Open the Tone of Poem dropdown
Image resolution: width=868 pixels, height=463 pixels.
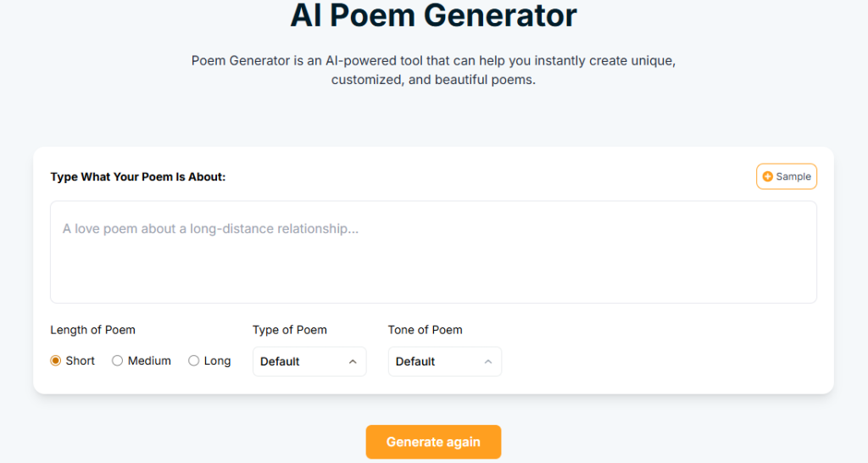pos(445,361)
